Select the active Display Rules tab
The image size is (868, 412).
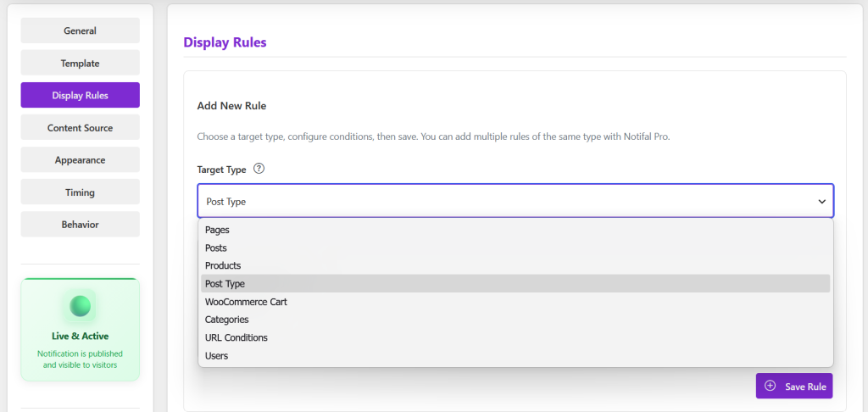point(81,95)
